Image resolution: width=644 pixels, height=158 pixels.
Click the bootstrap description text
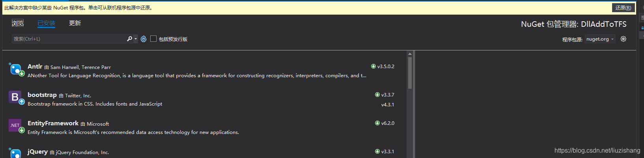pos(95,104)
